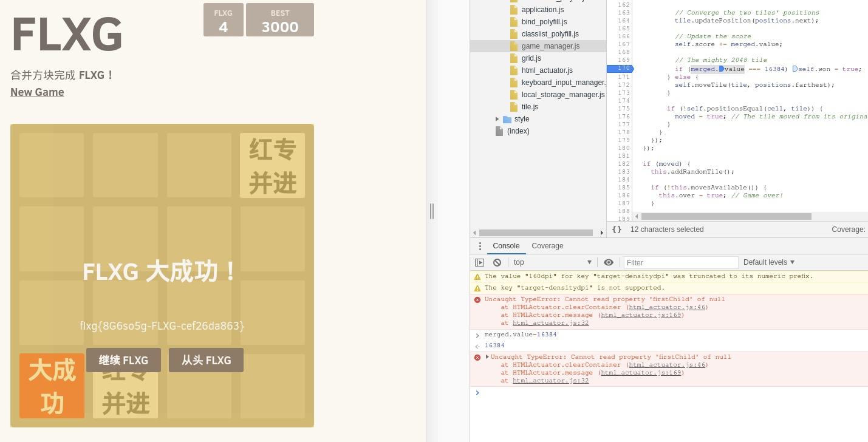
Task: Select the Console tab
Action: (506, 246)
